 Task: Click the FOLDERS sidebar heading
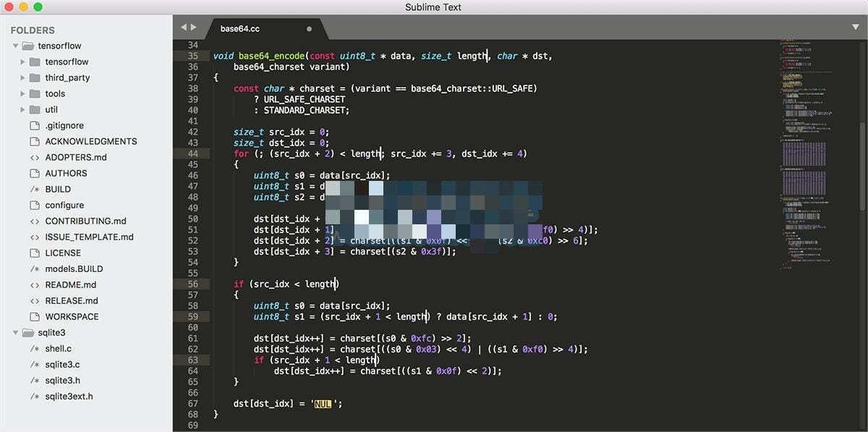[33, 30]
